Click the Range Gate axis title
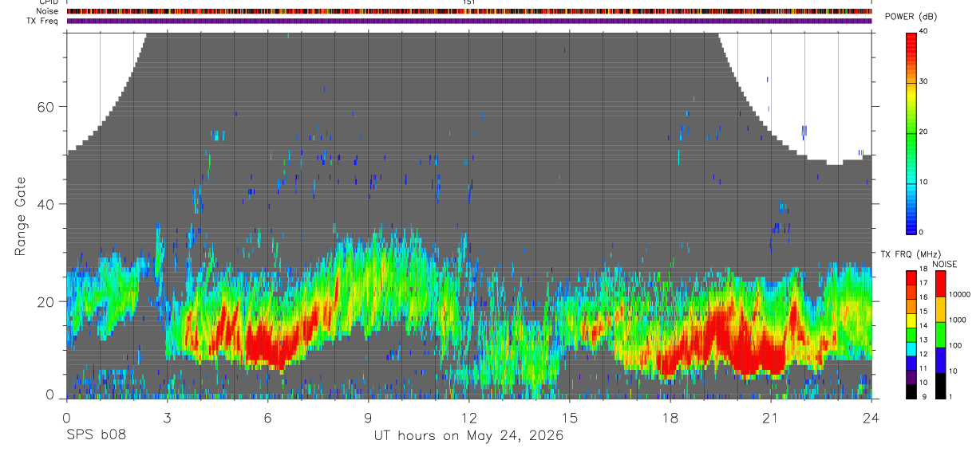 click(x=20, y=218)
